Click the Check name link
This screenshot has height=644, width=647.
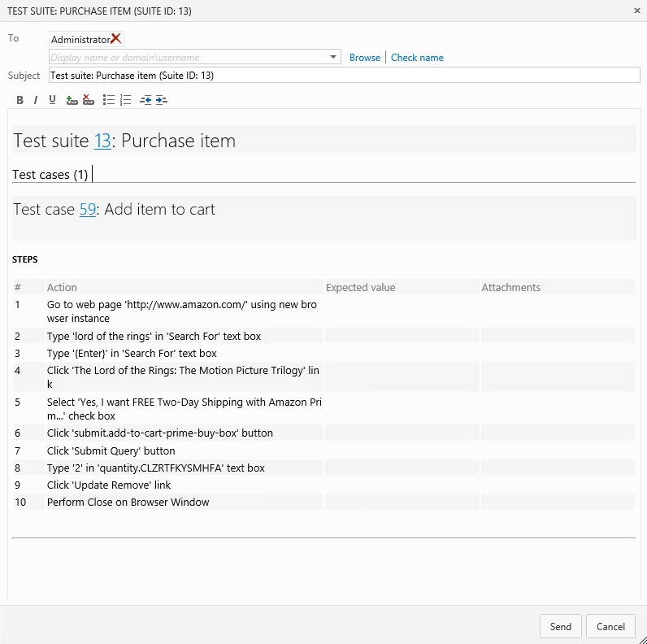pos(417,58)
